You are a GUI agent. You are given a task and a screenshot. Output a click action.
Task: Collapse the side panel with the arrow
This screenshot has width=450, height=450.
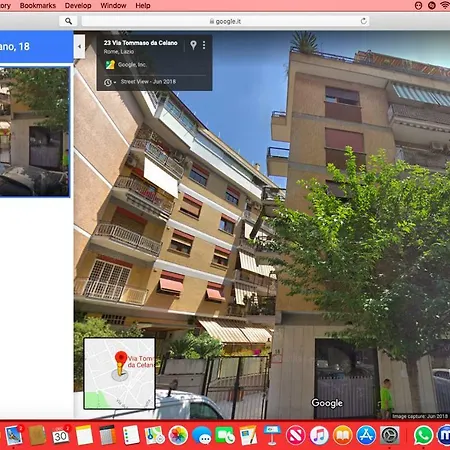[x=79, y=46]
